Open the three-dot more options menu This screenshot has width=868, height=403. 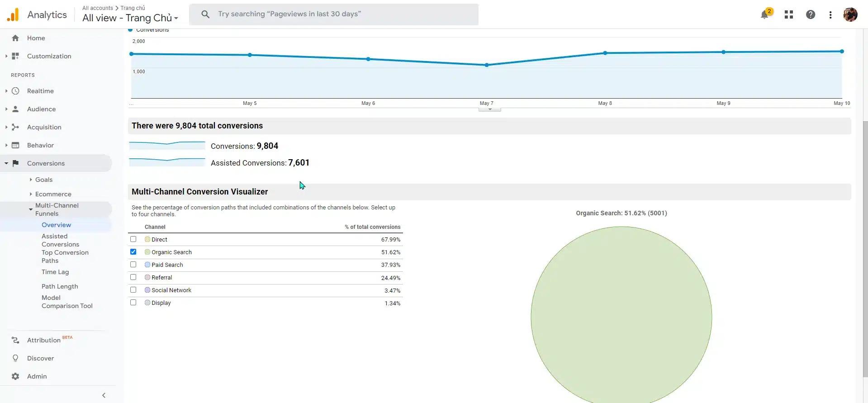click(830, 14)
